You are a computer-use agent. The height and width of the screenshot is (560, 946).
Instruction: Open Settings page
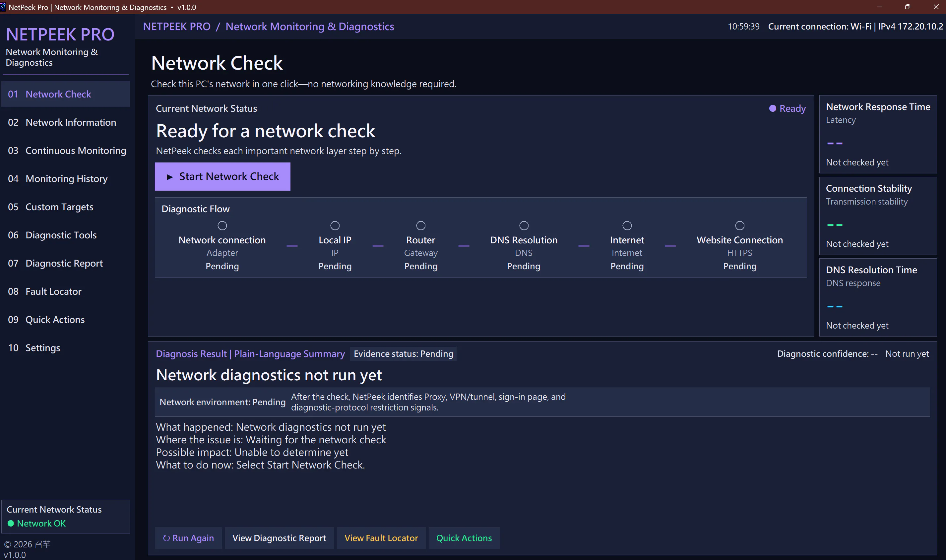(x=66, y=347)
